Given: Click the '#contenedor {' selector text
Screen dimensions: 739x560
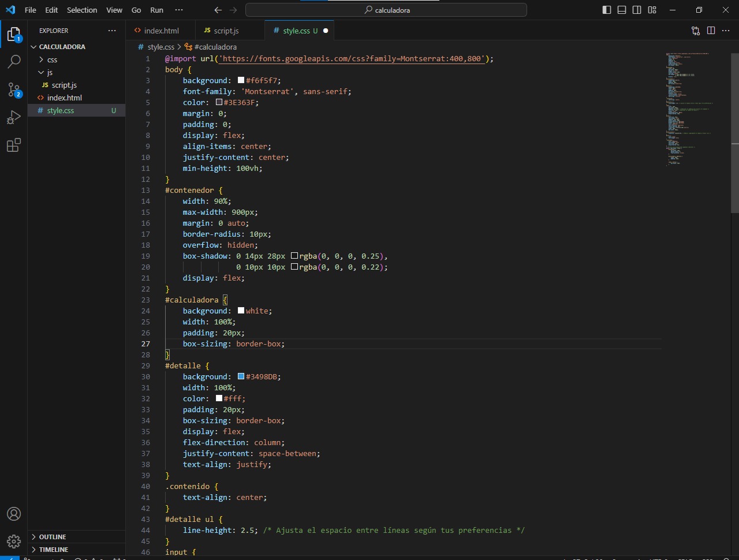Looking at the screenshot, I should pos(194,190).
